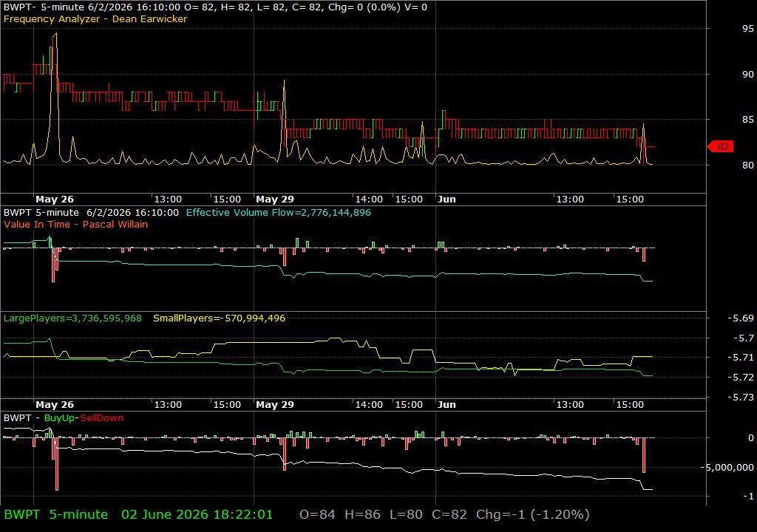
Task: Click the 'BWPT 5-minute 6/2/2026 16:10:00' volume pane header
Action: coord(91,212)
